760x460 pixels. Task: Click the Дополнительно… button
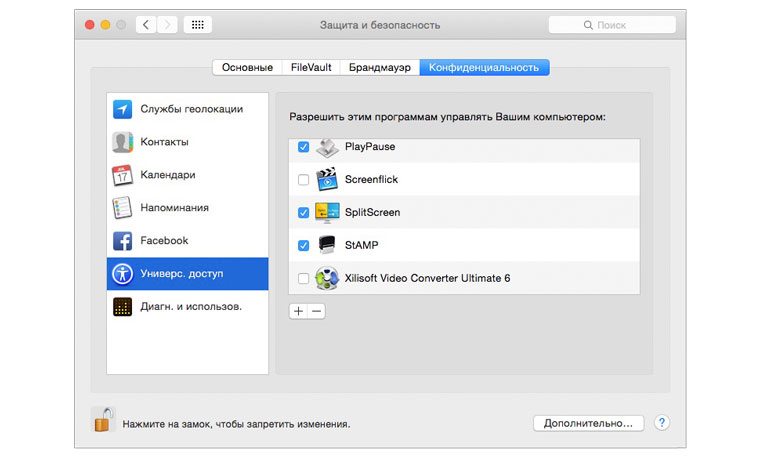pyautogui.click(x=587, y=423)
